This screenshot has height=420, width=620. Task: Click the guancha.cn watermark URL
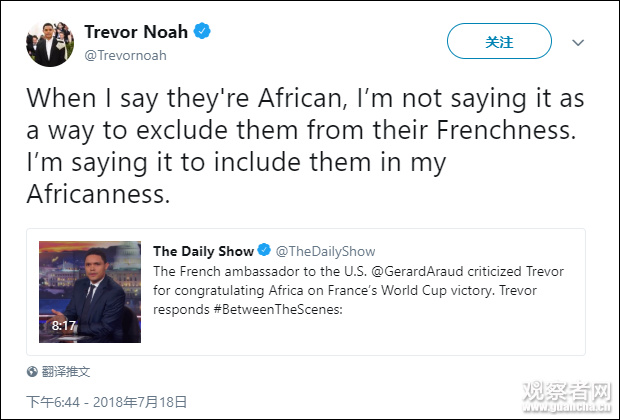575,410
